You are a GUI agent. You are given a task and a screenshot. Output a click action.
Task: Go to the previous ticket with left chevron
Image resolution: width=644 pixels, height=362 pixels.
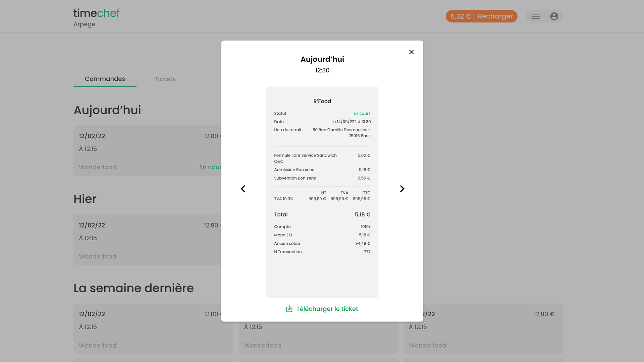click(x=243, y=189)
